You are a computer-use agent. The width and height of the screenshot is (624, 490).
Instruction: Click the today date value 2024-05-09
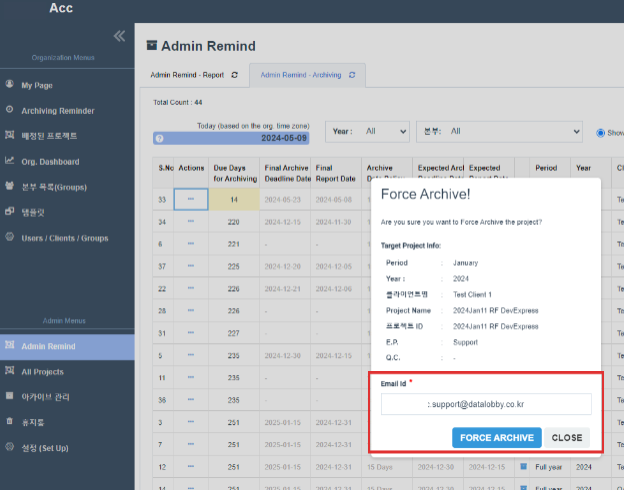click(284, 138)
